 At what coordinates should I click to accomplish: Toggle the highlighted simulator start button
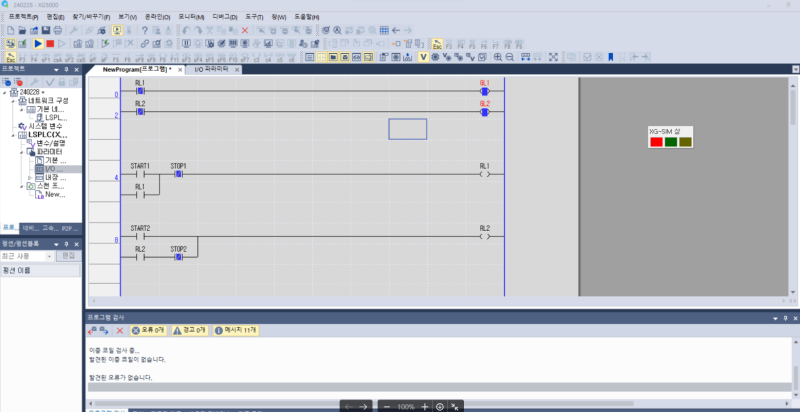tap(117, 30)
